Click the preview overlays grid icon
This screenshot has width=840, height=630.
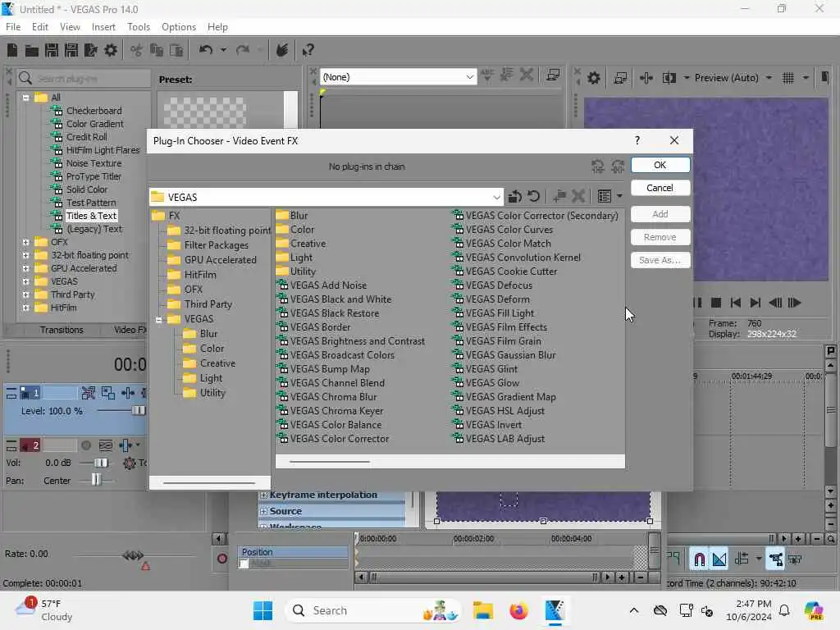pos(788,78)
